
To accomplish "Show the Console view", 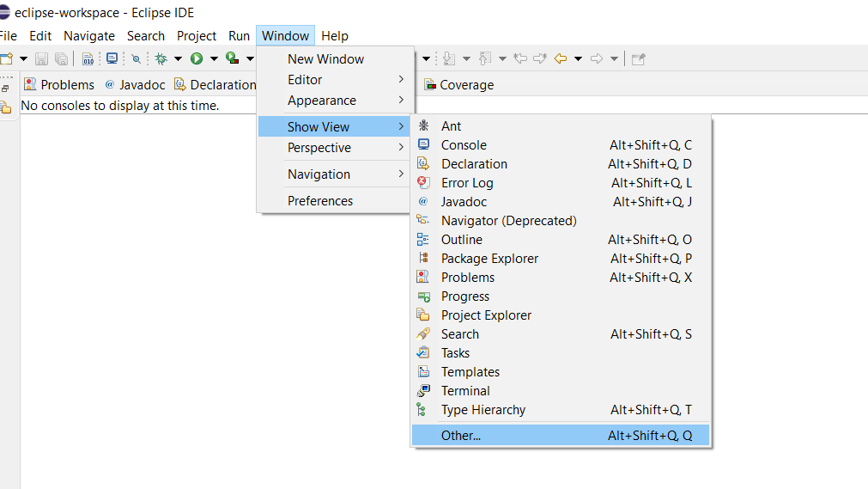I will (x=561, y=145).
